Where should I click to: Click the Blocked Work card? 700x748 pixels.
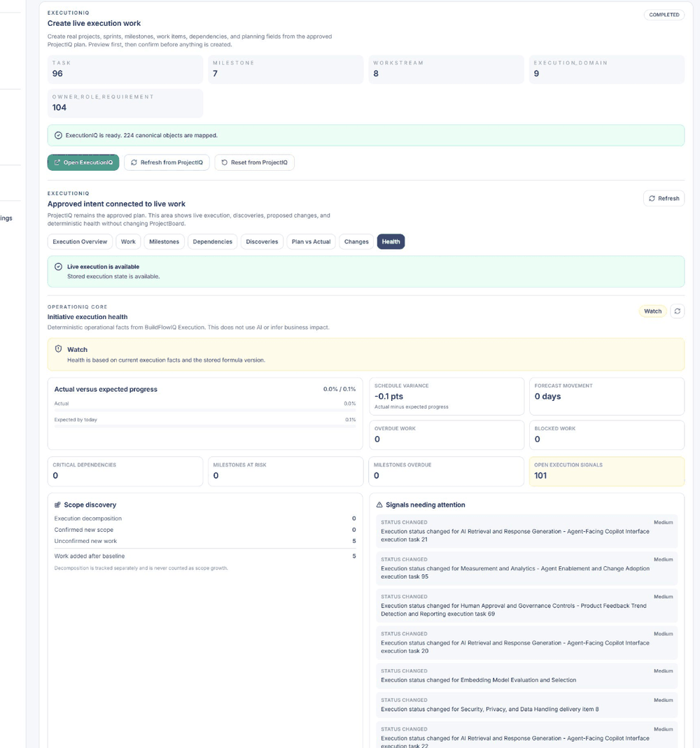tap(606, 435)
